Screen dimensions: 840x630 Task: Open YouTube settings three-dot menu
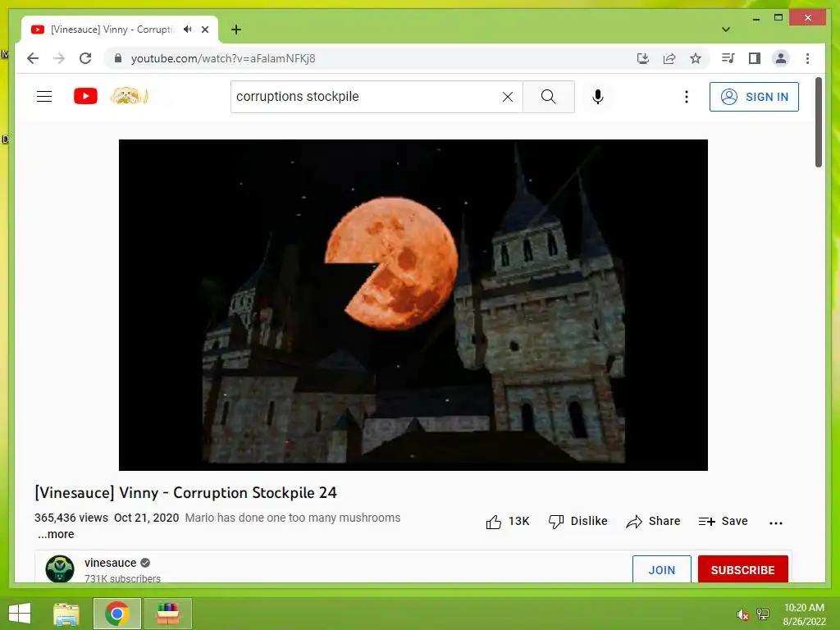click(687, 97)
